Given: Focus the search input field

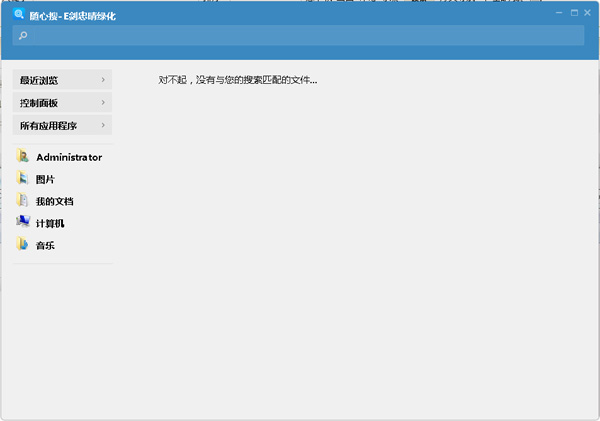Looking at the screenshot, I should (298, 36).
